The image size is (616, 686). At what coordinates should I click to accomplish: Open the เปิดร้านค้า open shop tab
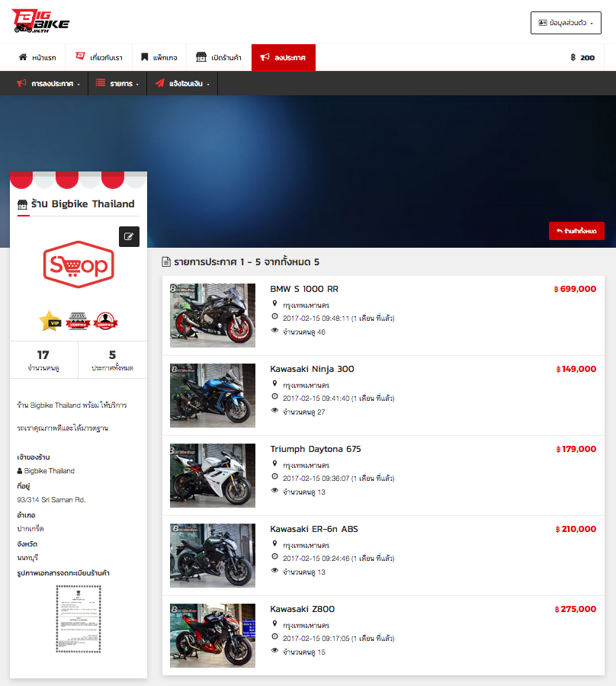click(x=219, y=57)
